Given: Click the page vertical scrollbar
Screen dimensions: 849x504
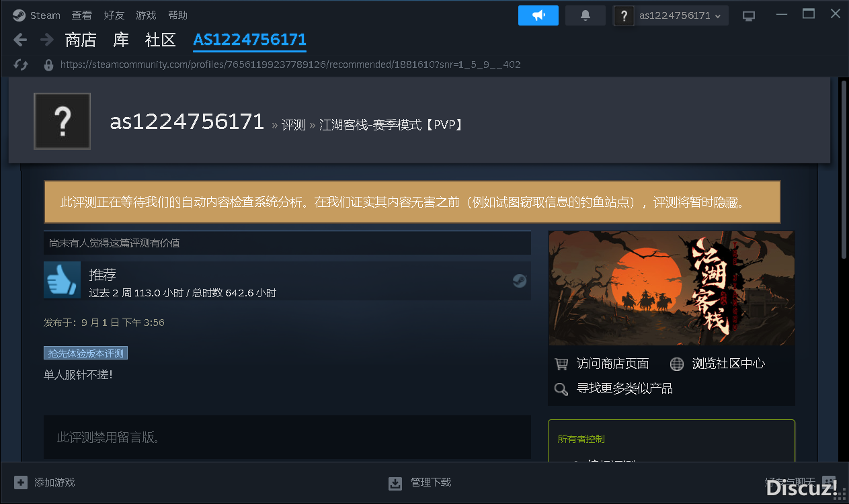Looking at the screenshot, I should point(844,169).
